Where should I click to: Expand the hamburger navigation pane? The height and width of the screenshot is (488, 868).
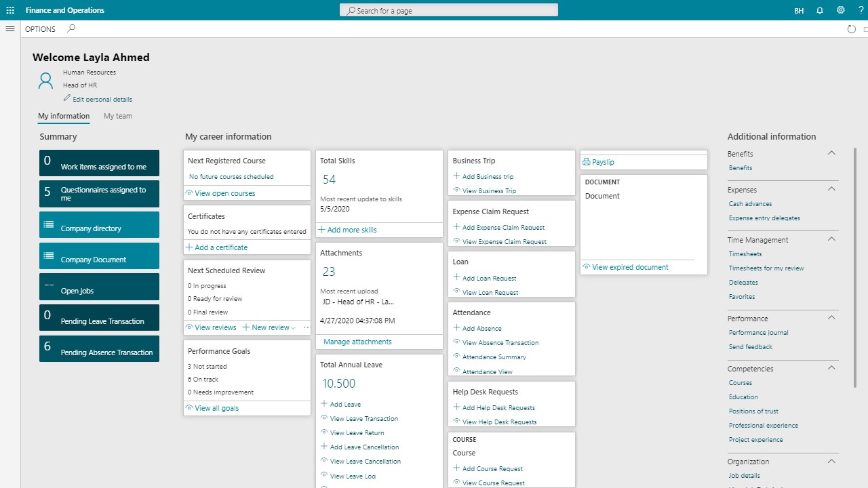click(x=10, y=29)
